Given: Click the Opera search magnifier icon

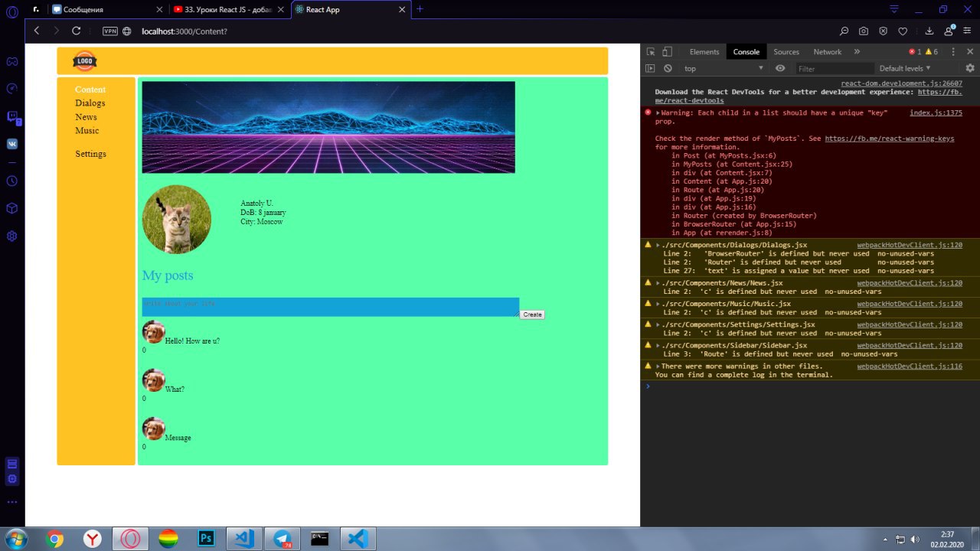Looking at the screenshot, I should [844, 31].
